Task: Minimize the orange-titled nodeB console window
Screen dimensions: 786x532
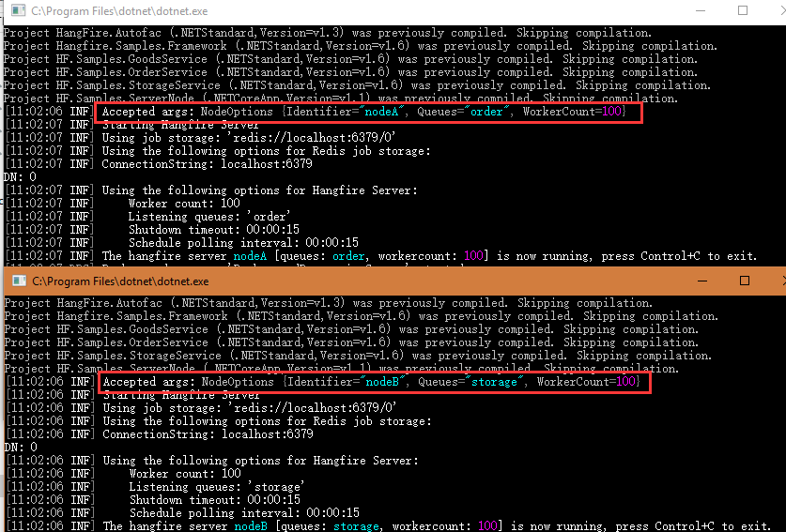Action: tap(702, 281)
